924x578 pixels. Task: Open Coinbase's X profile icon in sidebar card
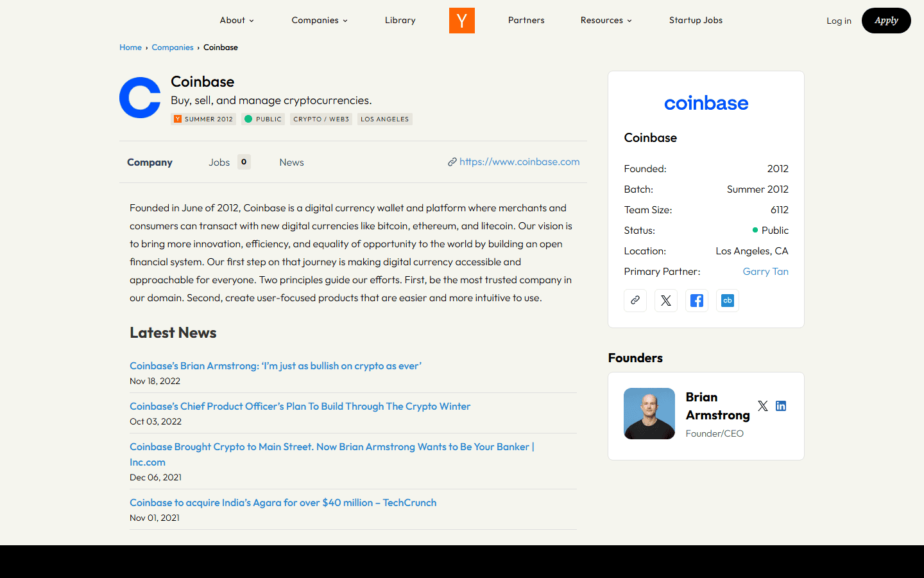(x=666, y=300)
